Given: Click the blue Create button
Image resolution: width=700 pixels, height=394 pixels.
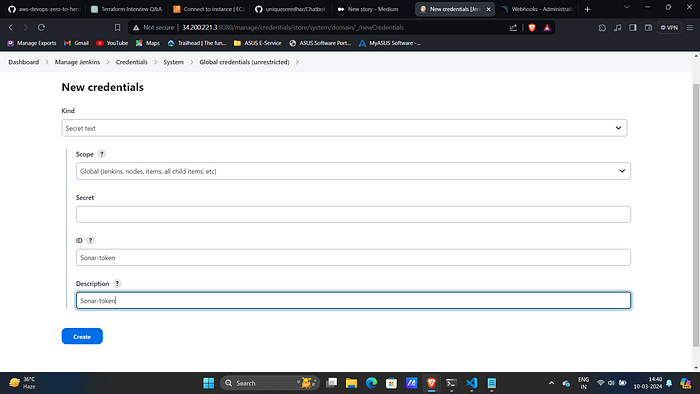Looking at the screenshot, I should [82, 336].
